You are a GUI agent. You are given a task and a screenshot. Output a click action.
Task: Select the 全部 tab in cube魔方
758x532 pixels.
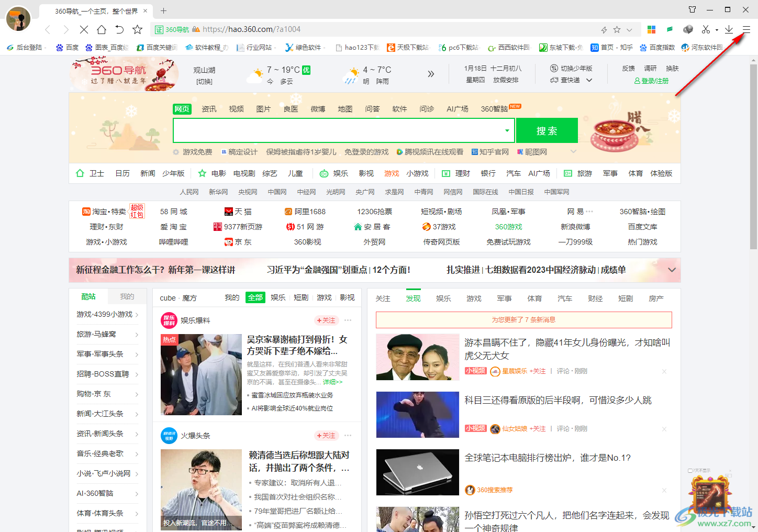pyautogui.click(x=255, y=297)
